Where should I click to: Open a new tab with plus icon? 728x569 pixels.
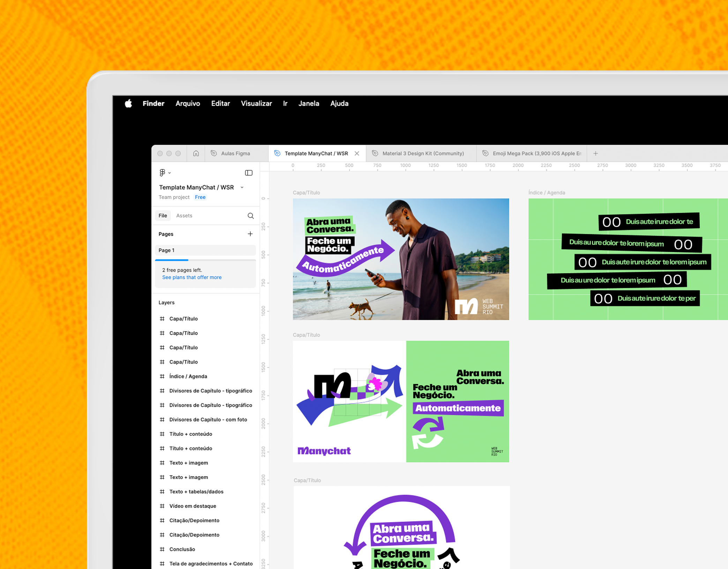tap(596, 153)
